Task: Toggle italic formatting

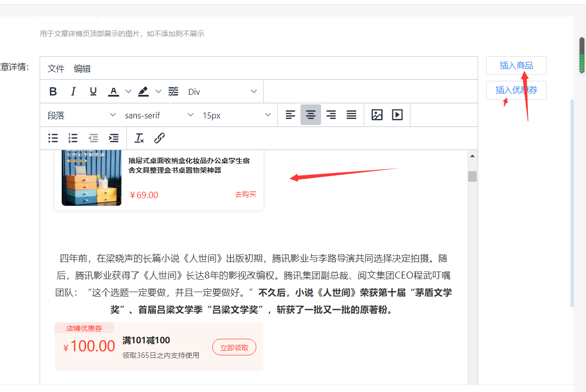Action: pos(73,92)
